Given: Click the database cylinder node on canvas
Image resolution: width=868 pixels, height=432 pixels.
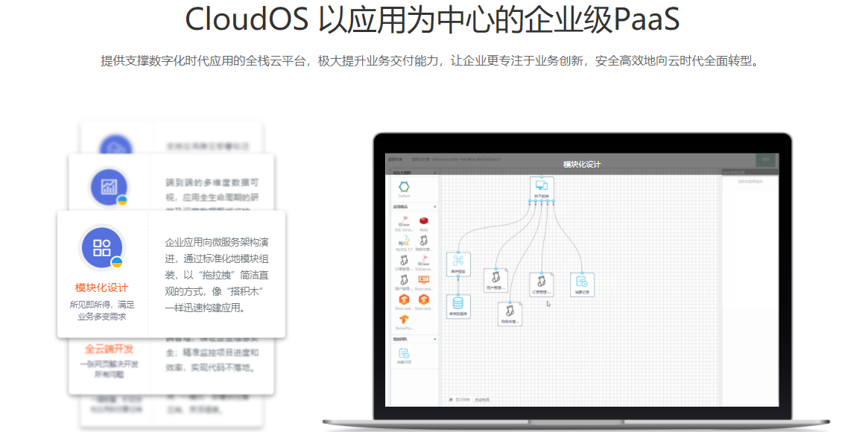Looking at the screenshot, I should point(458,306).
